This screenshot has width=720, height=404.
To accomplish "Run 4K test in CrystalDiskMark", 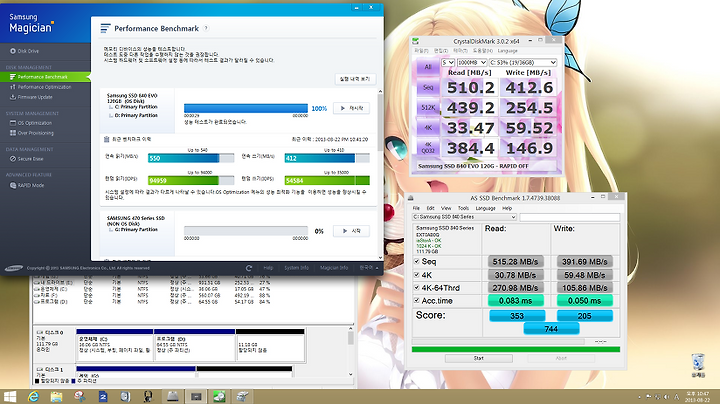I will point(428,128).
